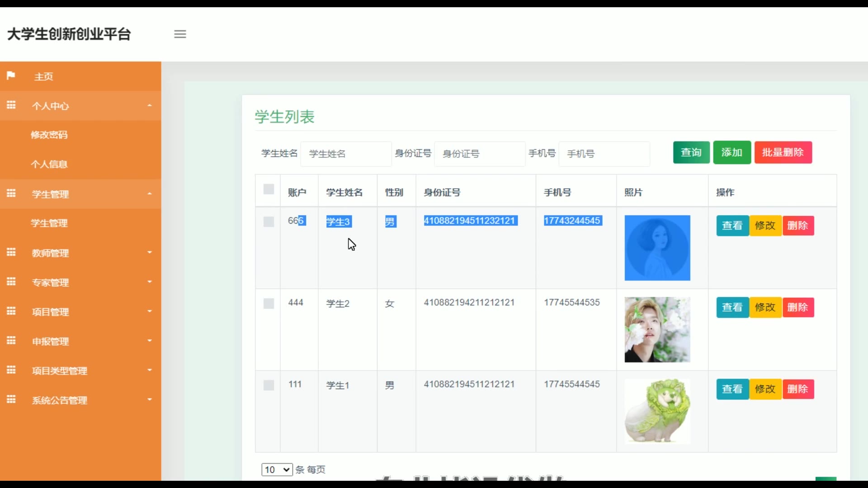868x488 pixels.
Task: Click the hamburger menu toggle icon
Action: point(180,34)
